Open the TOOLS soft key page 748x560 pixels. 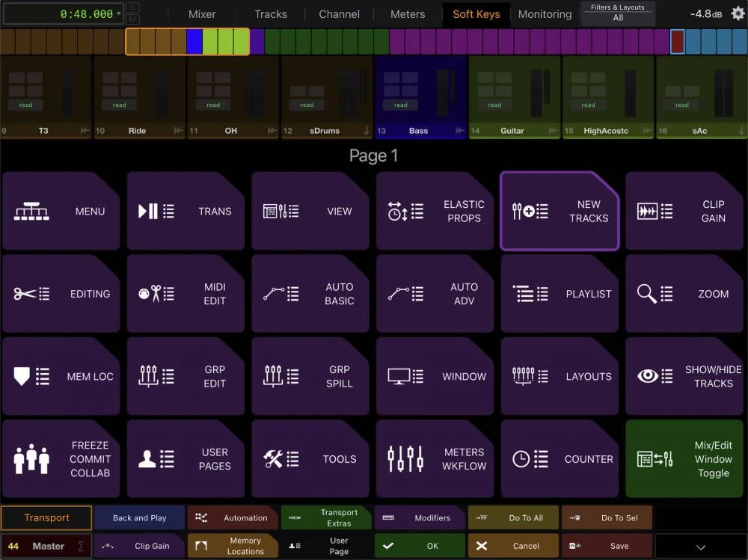tap(311, 459)
